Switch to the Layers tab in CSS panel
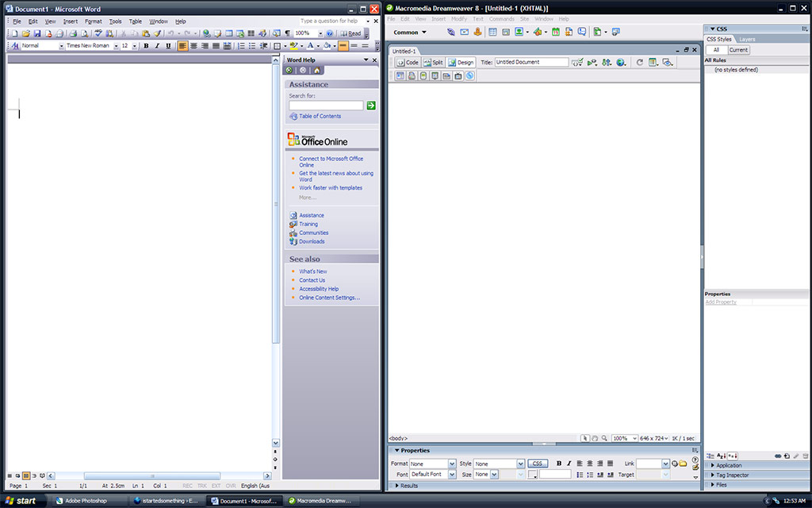This screenshot has width=812, height=508. tap(747, 40)
